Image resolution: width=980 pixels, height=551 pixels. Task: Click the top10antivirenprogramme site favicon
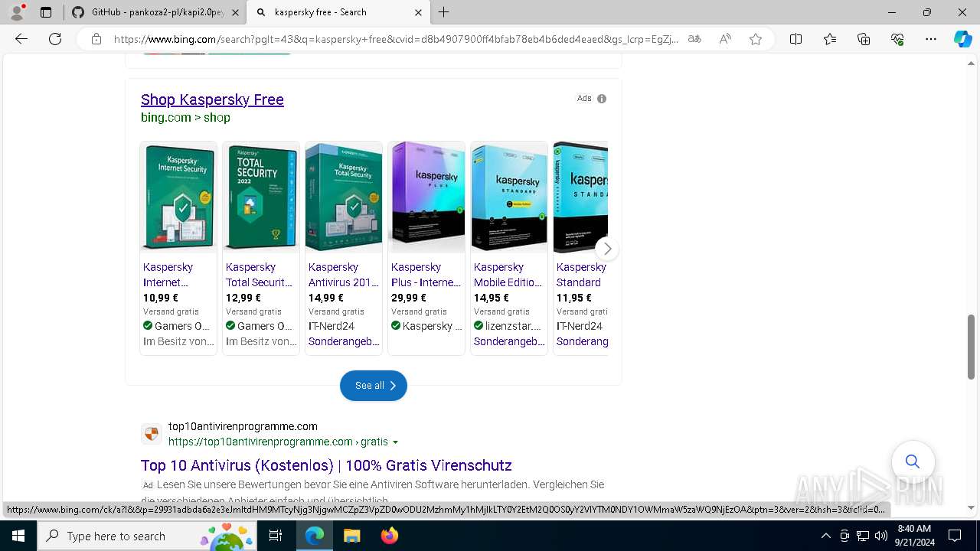pyautogui.click(x=152, y=434)
